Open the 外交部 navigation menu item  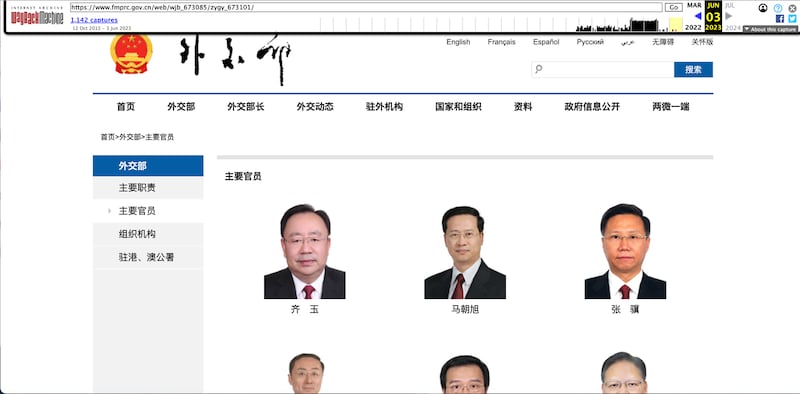(181, 107)
